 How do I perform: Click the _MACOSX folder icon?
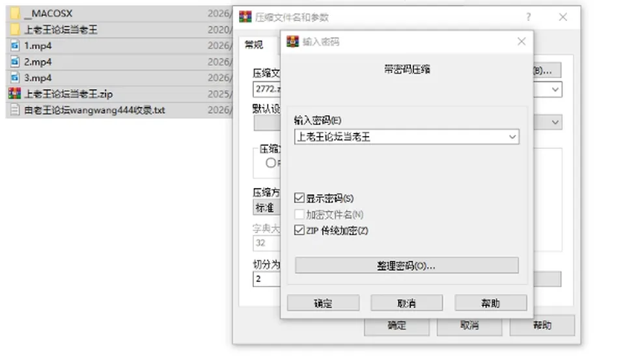pyautogui.click(x=15, y=13)
